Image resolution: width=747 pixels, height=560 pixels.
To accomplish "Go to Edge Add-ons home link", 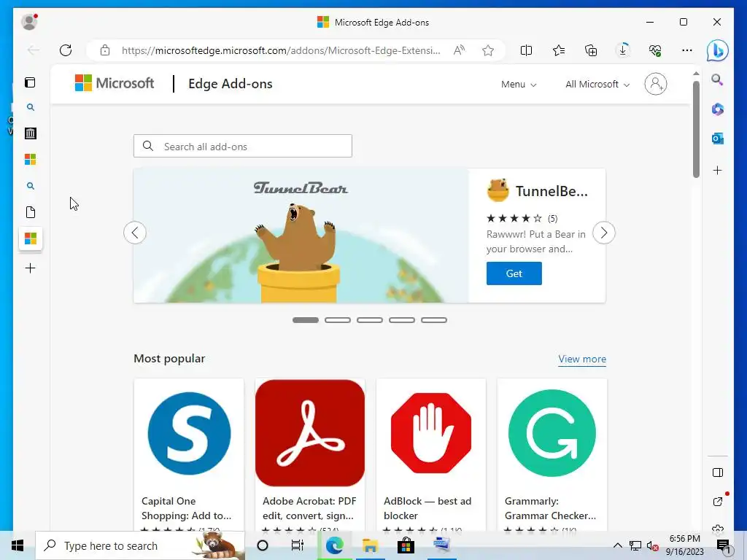I will (x=230, y=84).
